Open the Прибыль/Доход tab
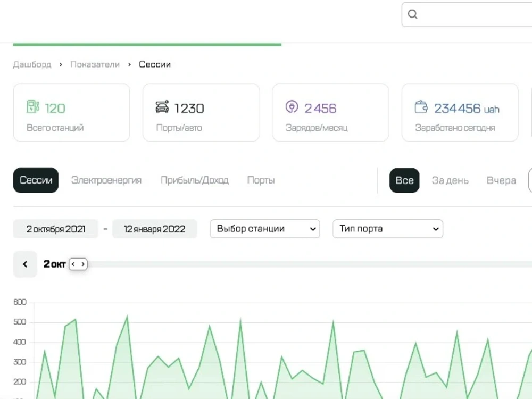Viewport: 532px width, 399px height. click(195, 180)
